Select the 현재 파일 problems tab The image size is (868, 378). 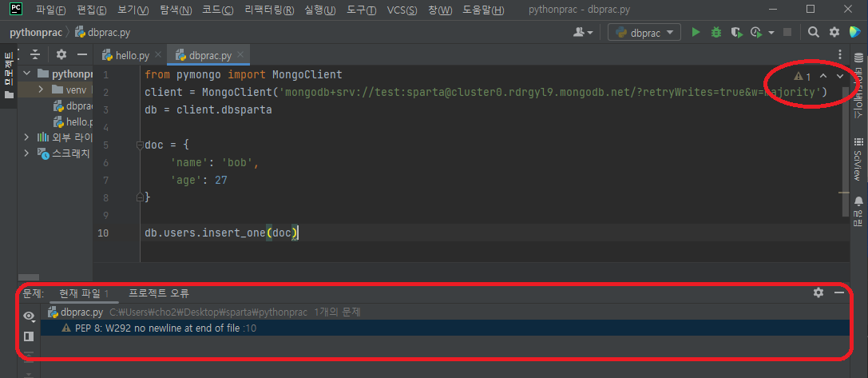(84, 293)
